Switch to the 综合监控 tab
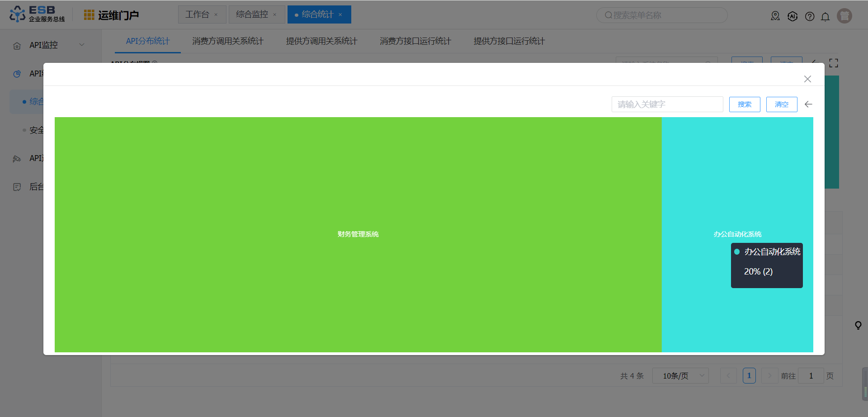Screen dimensions: 868x417 pos(252,14)
